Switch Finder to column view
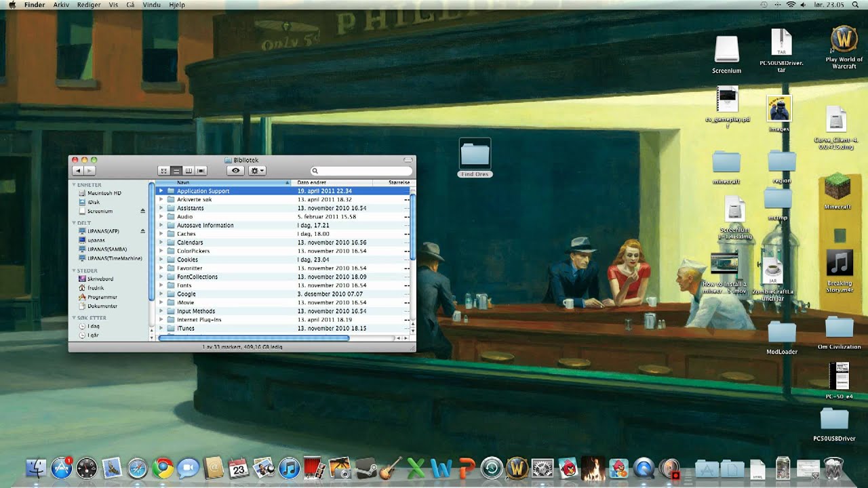 coord(188,171)
